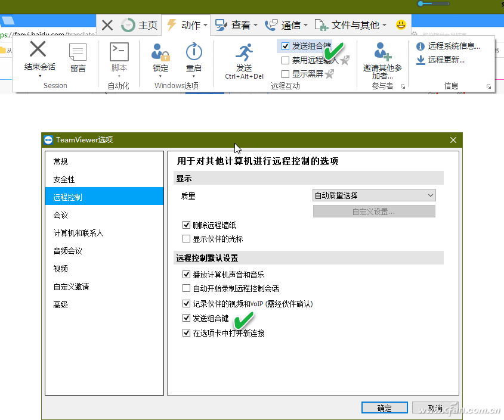Enable 禁用远程输入 checkbox
The width and height of the screenshot is (504, 420).
pyautogui.click(x=285, y=60)
